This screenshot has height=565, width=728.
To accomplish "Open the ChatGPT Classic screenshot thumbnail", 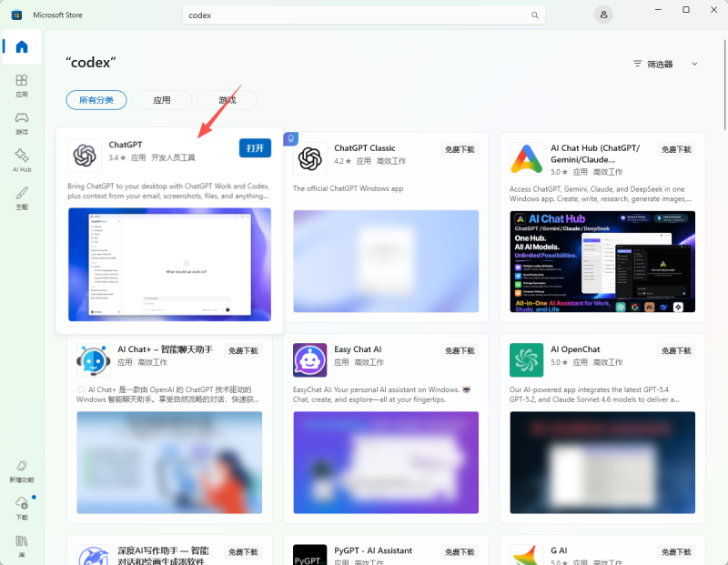I will [x=386, y=261].
